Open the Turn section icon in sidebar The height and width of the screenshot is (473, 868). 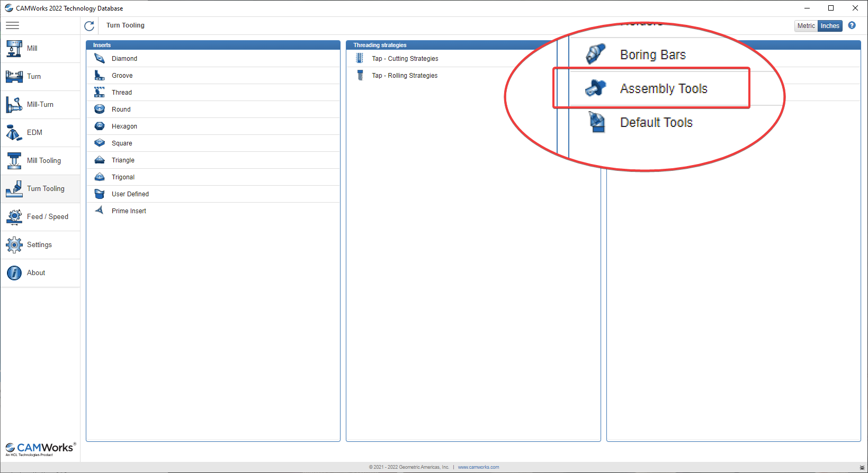[14, 76]
